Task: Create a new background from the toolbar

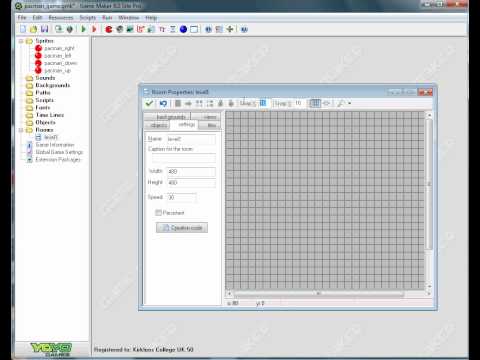Action: (130, 29)
